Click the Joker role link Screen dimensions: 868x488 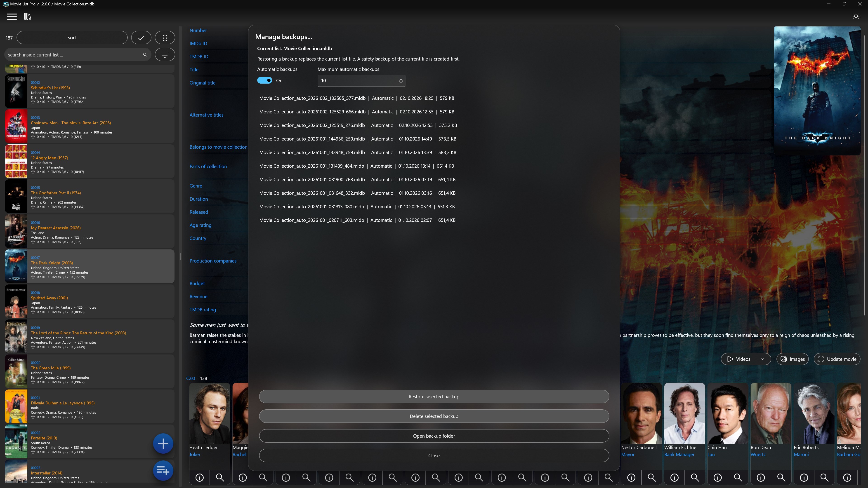pos(195,455)
